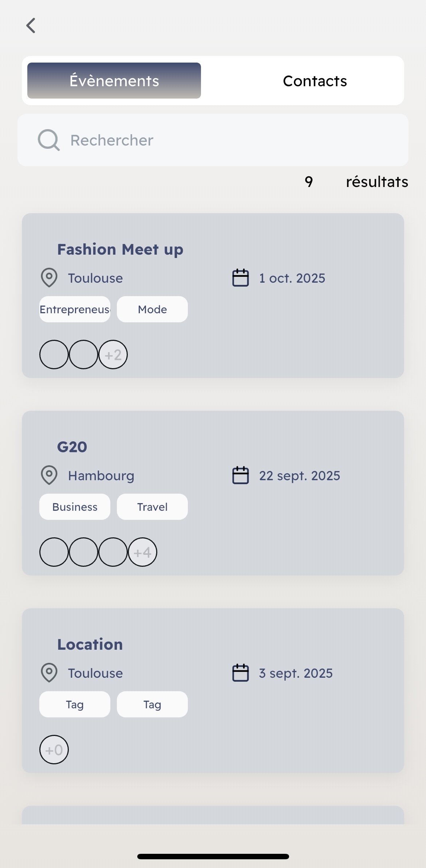Tap location pin beside Hambourg
This screenshot has width=426, height=868.
pyautogui.click(x=49, y=475)
